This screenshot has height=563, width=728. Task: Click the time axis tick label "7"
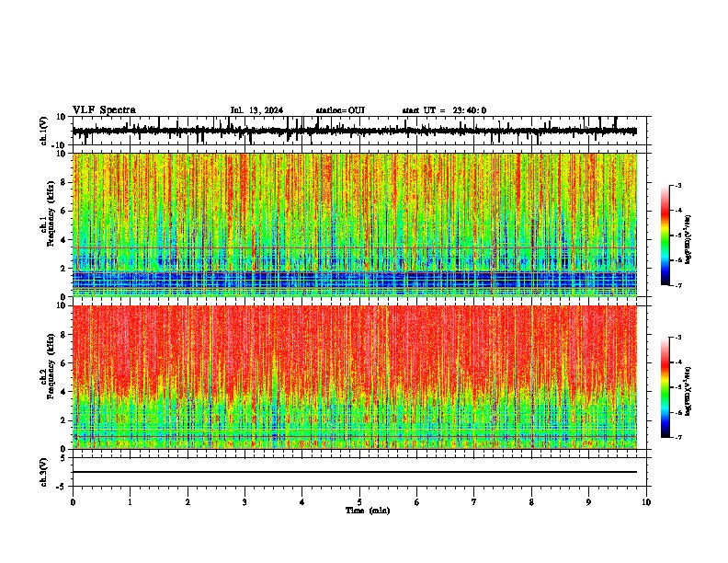474,502
